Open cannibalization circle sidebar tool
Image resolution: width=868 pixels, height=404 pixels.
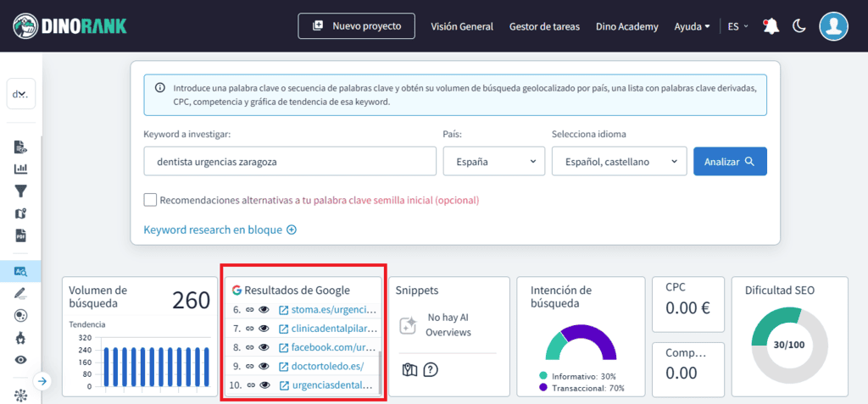(x=20, y=315)
